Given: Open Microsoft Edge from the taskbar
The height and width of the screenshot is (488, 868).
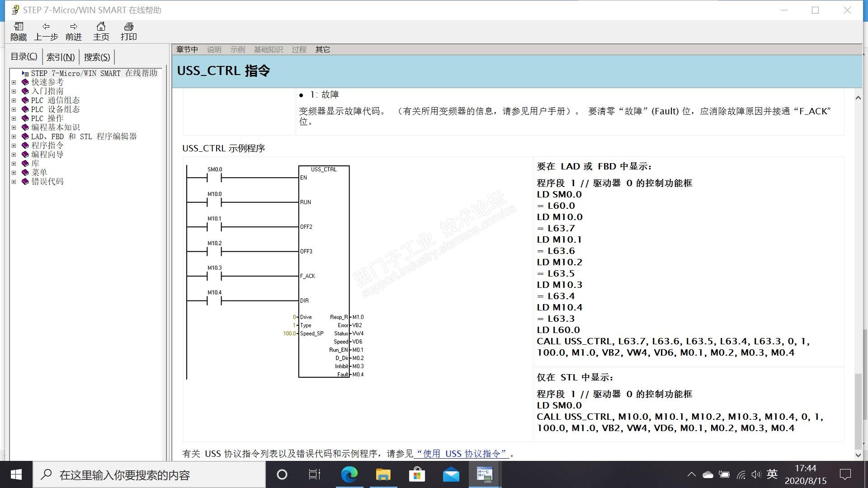Looking at the screenshot, I should [x=349, y=474].
